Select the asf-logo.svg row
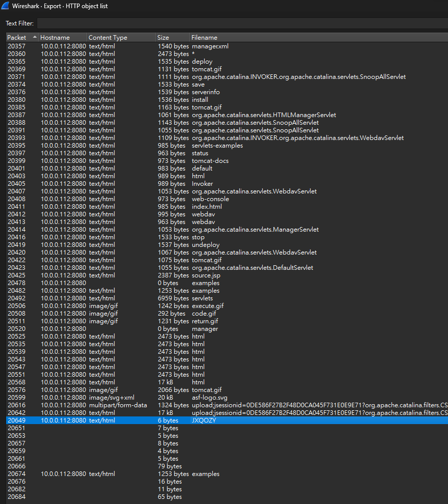448x504 pixels. pyautogui.click(x=227, y=398)
